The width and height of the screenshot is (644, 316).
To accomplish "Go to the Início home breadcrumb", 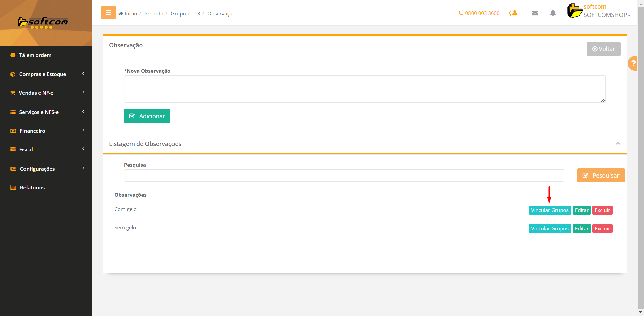I will pyautogui.click(x=128, y=14).
